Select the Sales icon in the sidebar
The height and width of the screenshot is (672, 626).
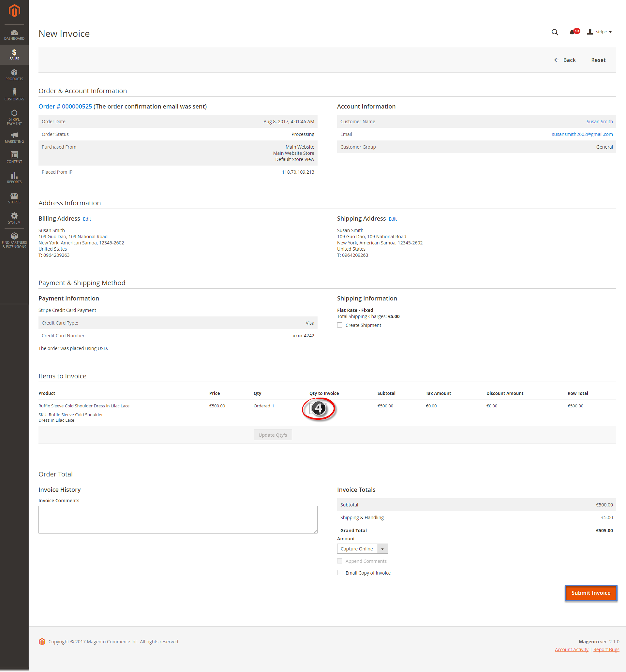(14, 54)
